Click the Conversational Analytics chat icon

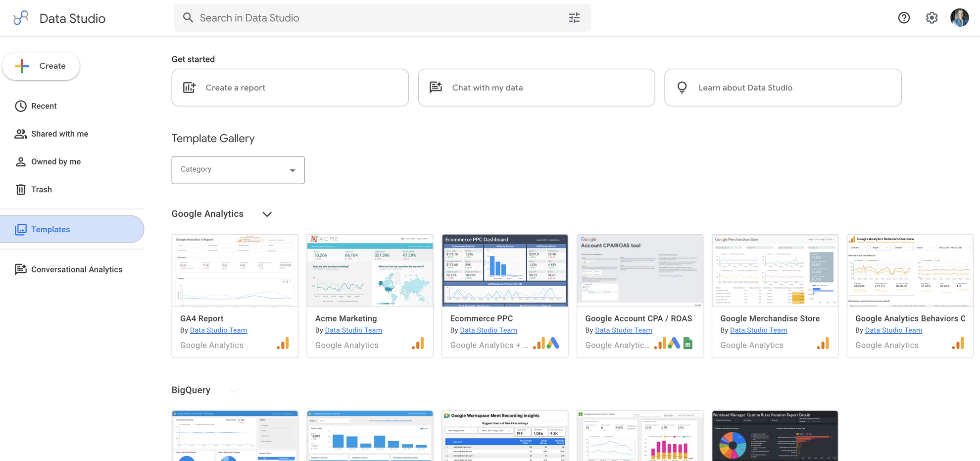point(21,269)
